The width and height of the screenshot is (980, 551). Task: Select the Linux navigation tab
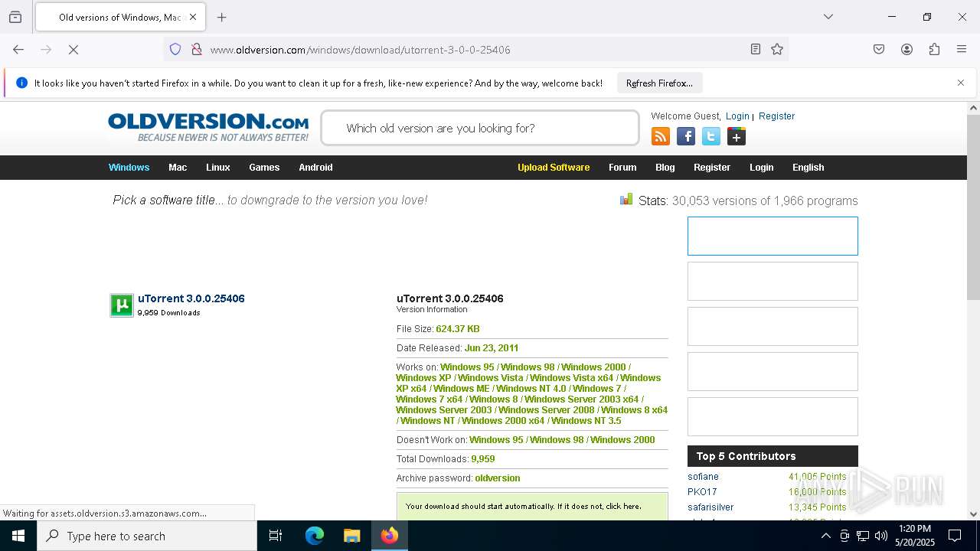tap(217, 168)
